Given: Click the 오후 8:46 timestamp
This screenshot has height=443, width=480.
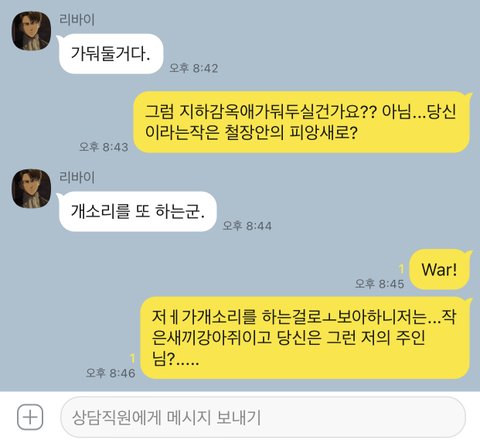Looking at the screenshot, I should point(110,373).
